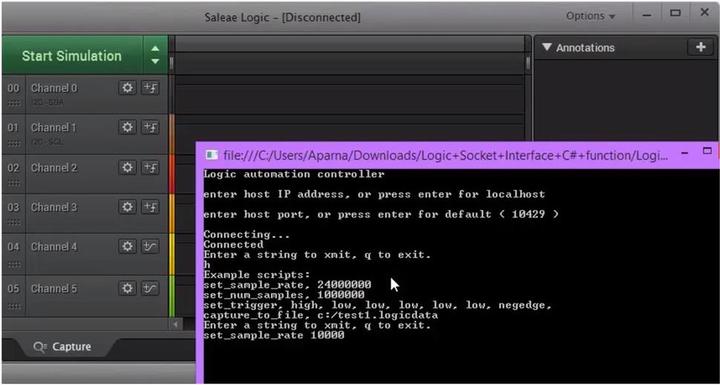This screenshot has width=720, height=385.
Task: Set trigger edge for Channel 1
Action: click(150, 127)
